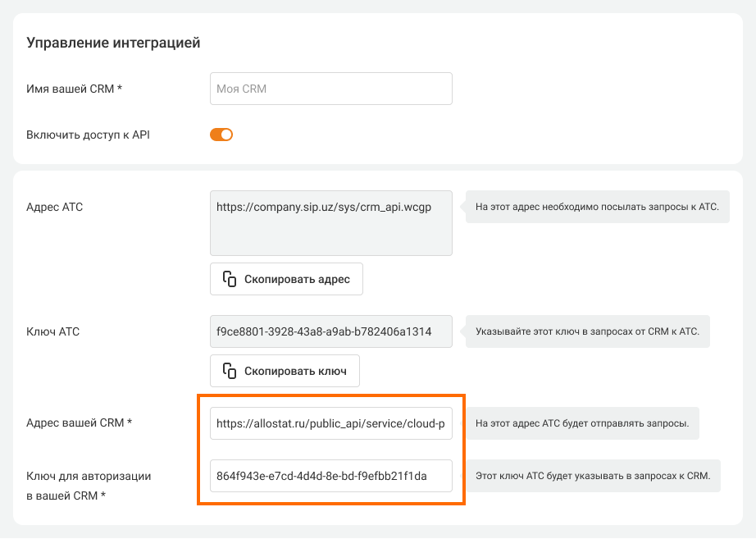Click the Адрес вашей CRM URL field

pyautogui.click(x=330, y=424)
